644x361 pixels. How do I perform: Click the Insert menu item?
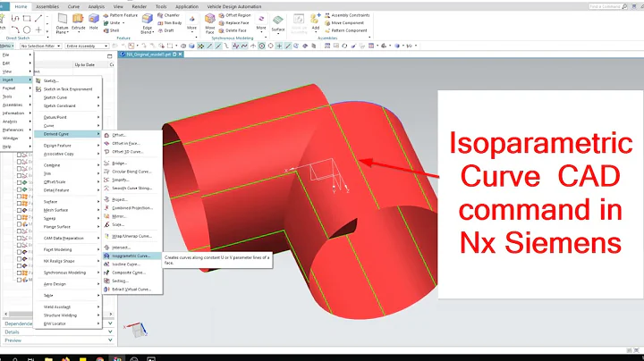(16, 80)
